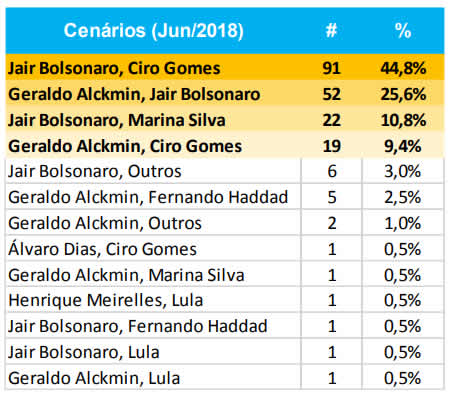
Task: Select the cell showing 91
Action: (x=331, y=68)
